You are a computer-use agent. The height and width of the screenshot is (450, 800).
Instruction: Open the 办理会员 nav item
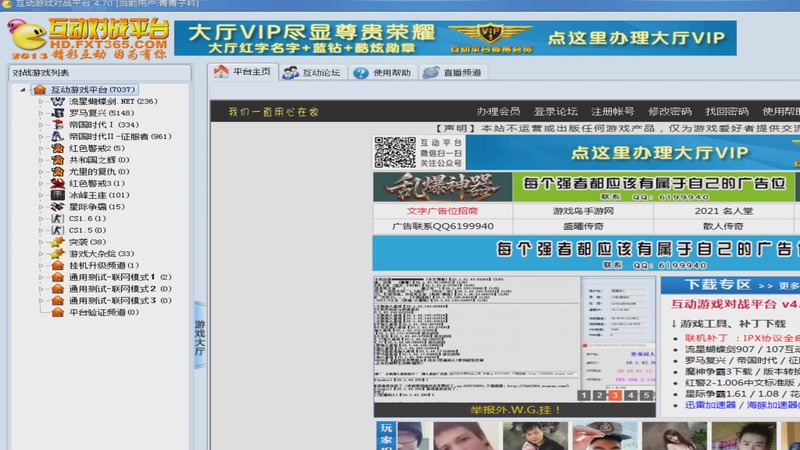(498, 112)
